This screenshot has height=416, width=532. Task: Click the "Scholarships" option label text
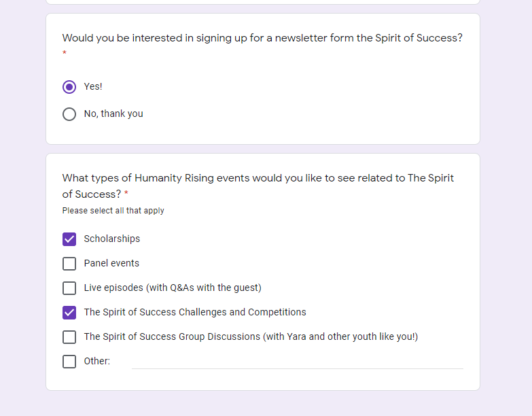click(x=112, y=239)
